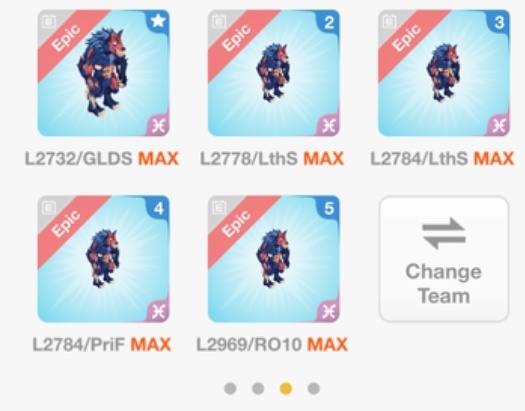
Task: Select the L2778/LthS werewolf card
Action: click(274, 73)
